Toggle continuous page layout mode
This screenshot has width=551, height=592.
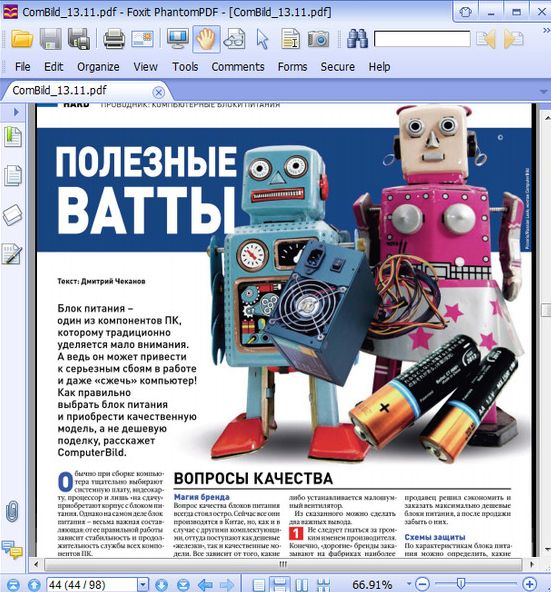(280, 585)
